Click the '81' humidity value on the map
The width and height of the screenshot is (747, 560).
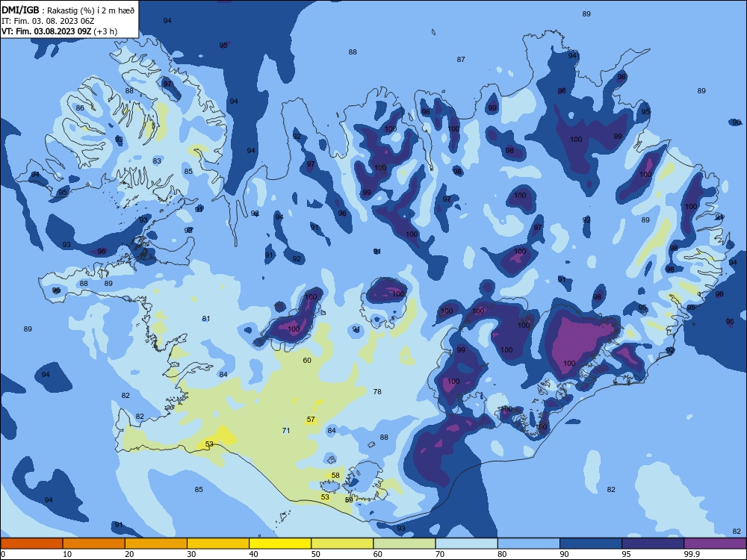pyautogui.click(x=206, y=319)
